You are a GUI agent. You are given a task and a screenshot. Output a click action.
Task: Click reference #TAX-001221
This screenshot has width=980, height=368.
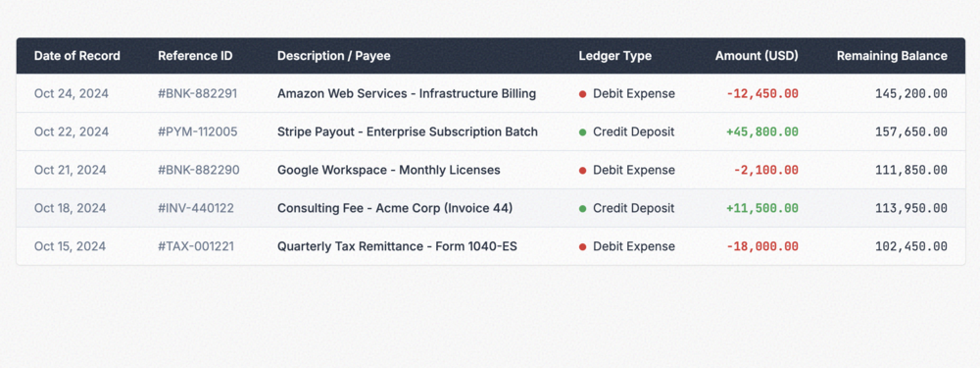[196, 246]
